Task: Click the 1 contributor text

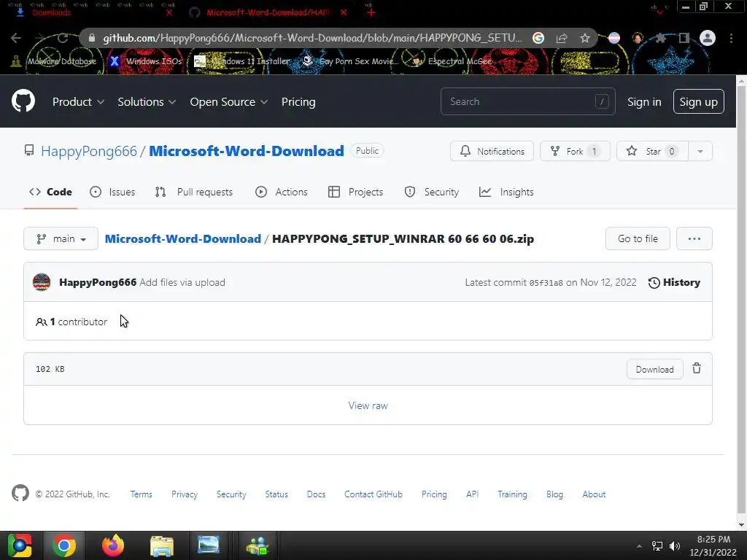Action: pyautogui.click(x=71, y=322)
